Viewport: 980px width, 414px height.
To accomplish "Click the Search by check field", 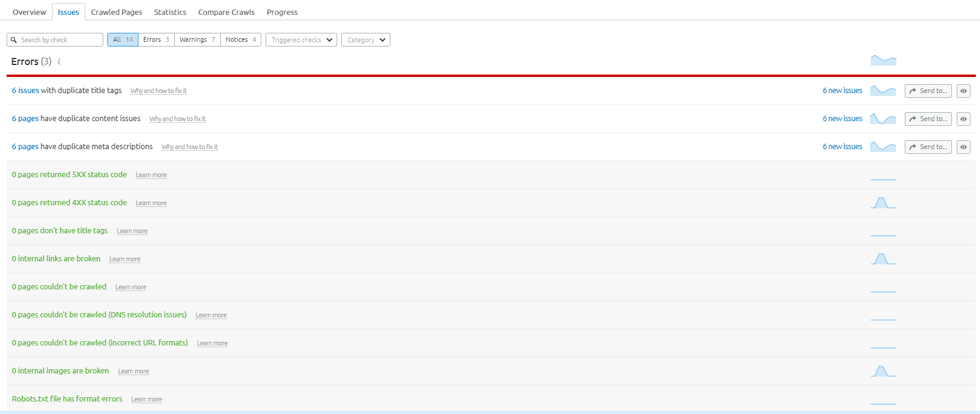I will coord(55,40).
